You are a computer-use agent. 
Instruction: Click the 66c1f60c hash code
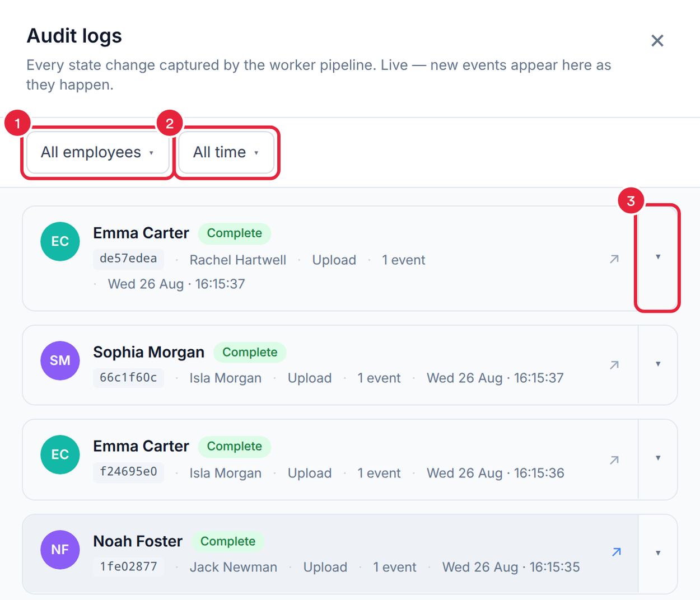coord(128,378)
